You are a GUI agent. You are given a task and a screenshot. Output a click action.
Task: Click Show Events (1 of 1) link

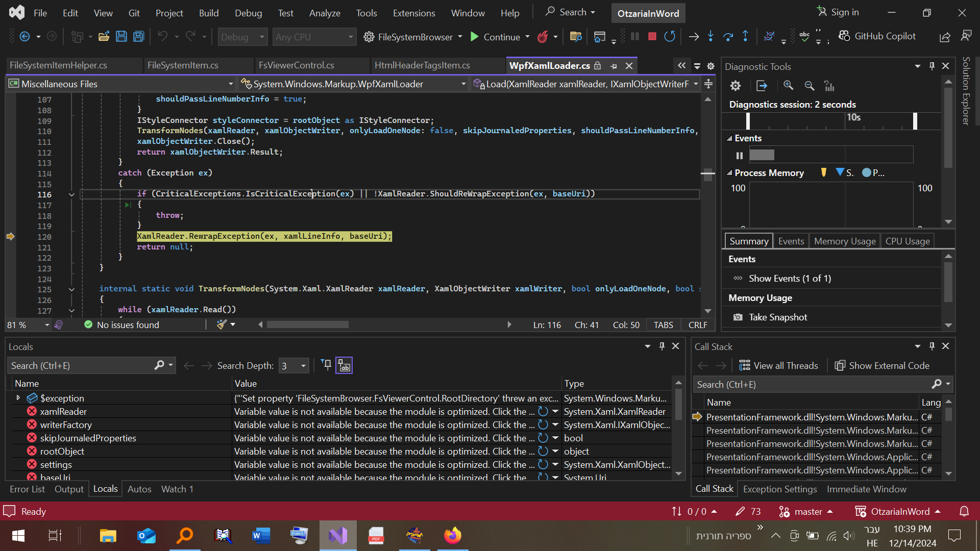[x=790, y=279]
